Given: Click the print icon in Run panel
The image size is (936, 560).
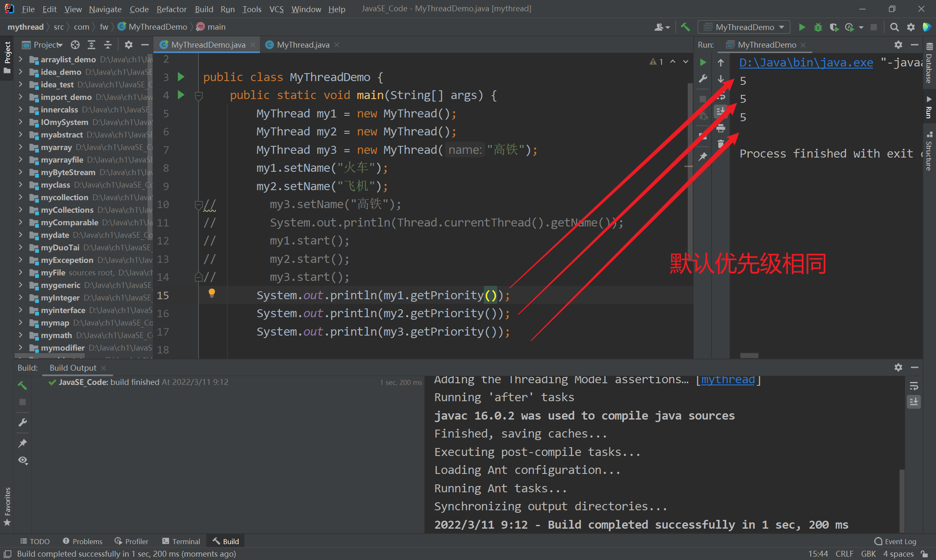Looking at the screenshot, I should 721,128.
